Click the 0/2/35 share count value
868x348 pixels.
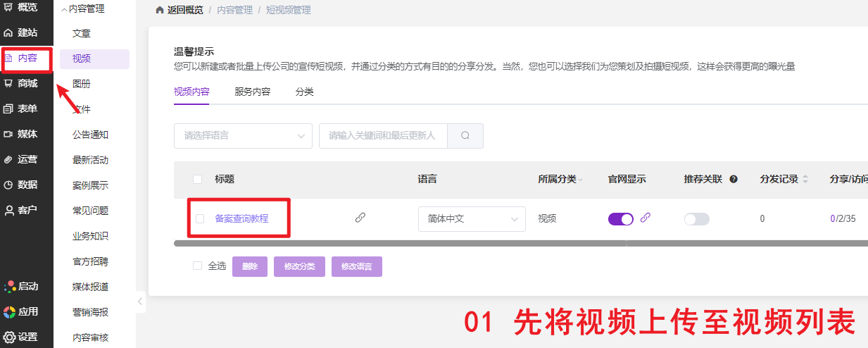(843, 219)
